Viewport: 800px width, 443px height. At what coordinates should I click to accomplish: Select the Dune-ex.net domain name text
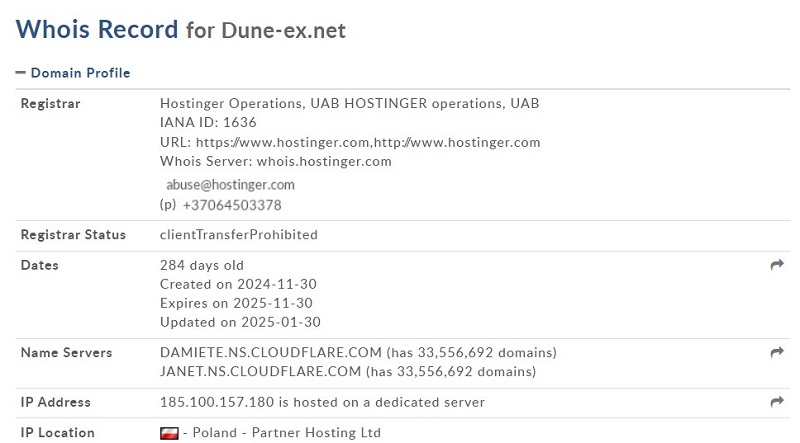pos(283,31)
